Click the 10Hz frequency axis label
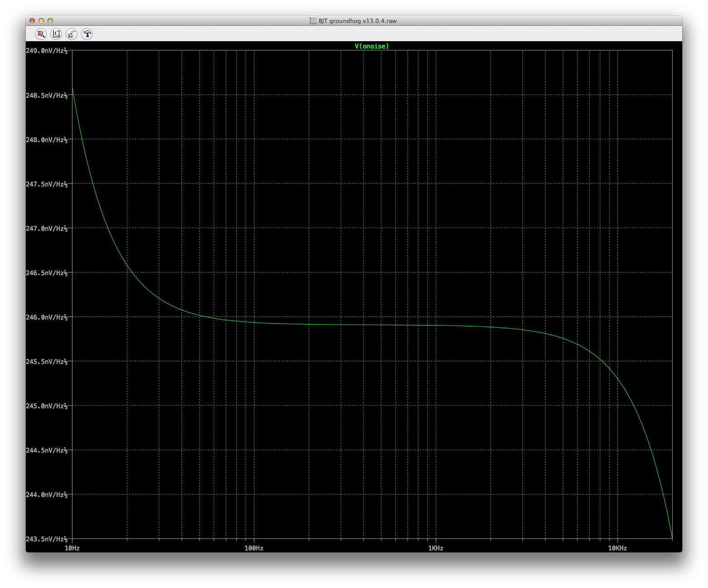Screen dimensions: 708x588 (72, 548)
